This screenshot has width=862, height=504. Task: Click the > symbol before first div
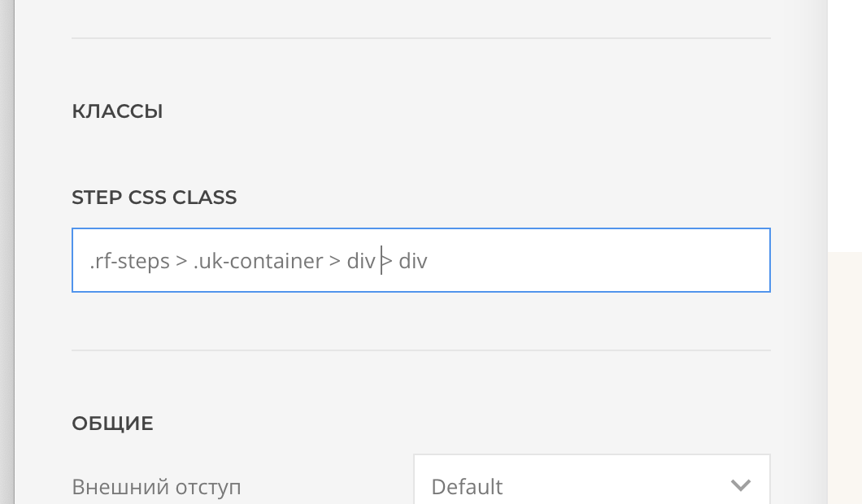pos(334,261)
